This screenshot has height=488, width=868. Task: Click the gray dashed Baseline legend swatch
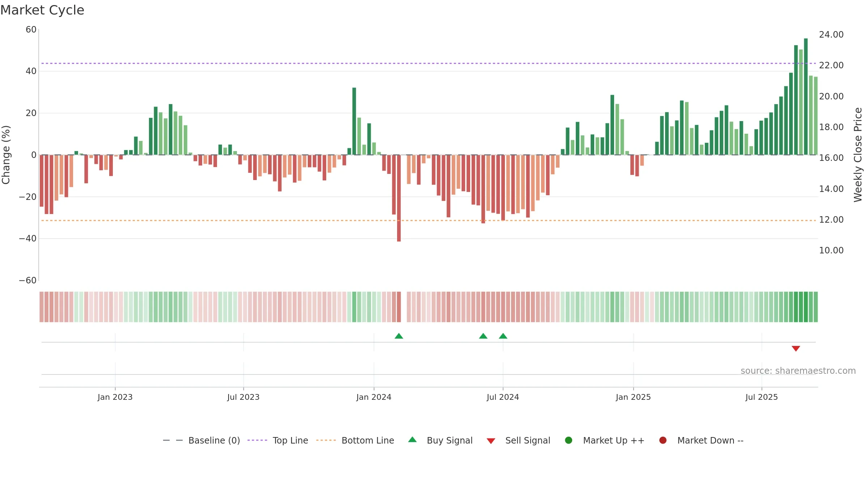pyautogui.click(x=173, y=440)
